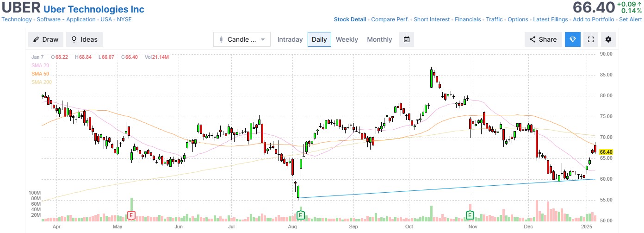This screenshot has width=644, height=233.
Task: Click the blue diamond premium icon
Action: 572,39
